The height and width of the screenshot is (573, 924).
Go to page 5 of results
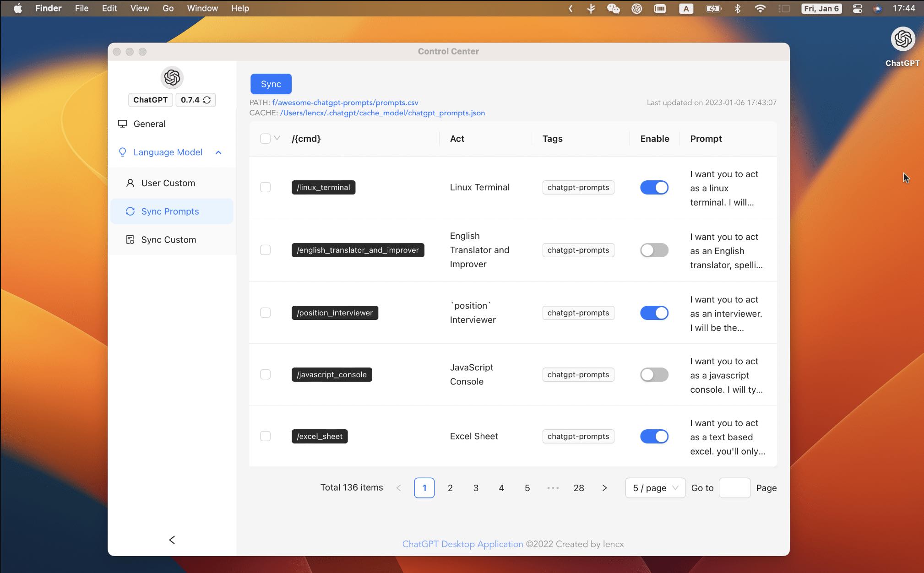[527, 488]
